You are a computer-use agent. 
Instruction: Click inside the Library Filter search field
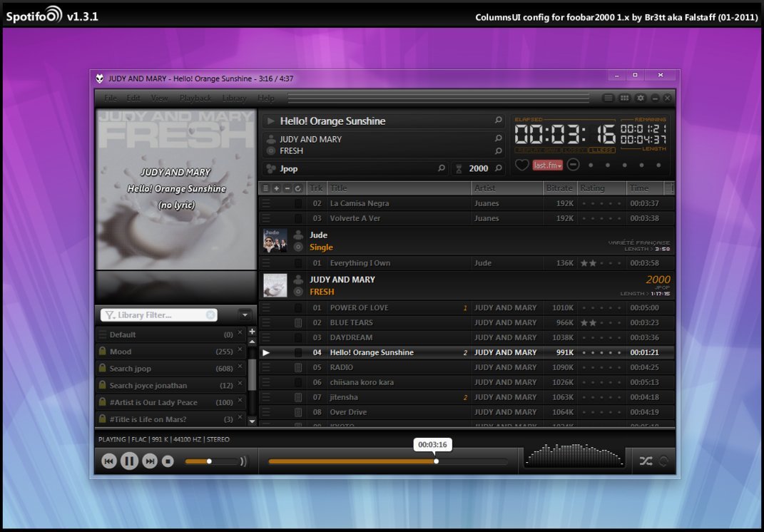coord(158,314)
